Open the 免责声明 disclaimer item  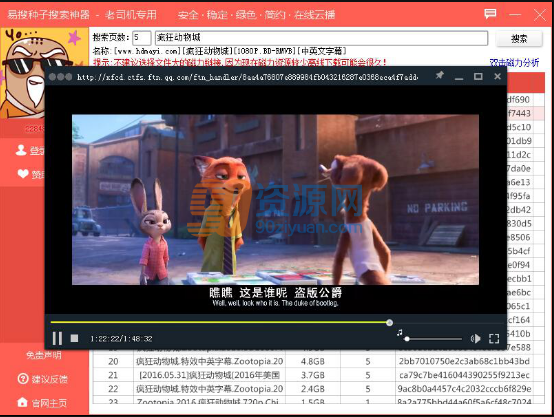43,355
